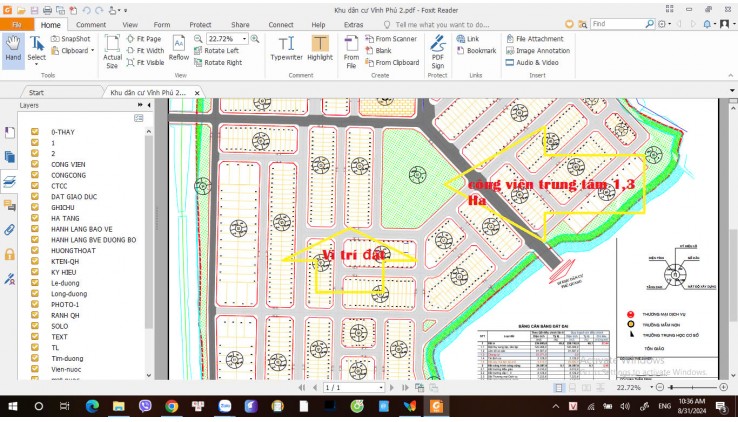Insert an Image Annotation
738x422 pixels.
click(x=537, y=50)
